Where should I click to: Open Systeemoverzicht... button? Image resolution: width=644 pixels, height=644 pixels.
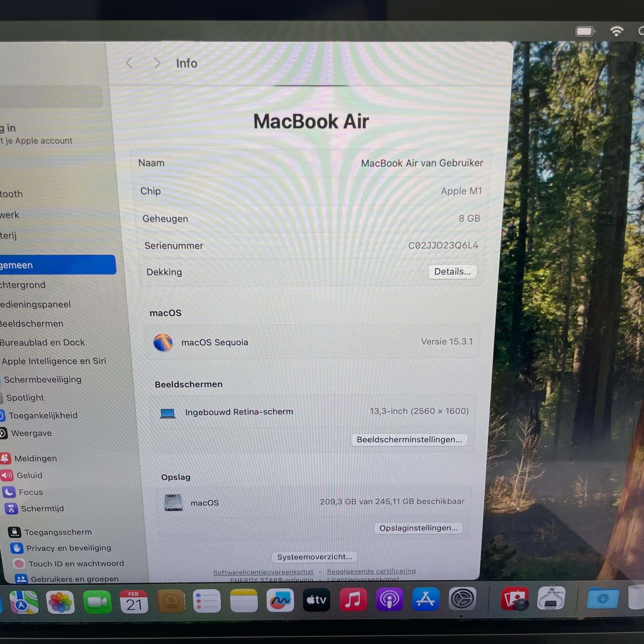[314, 557]
